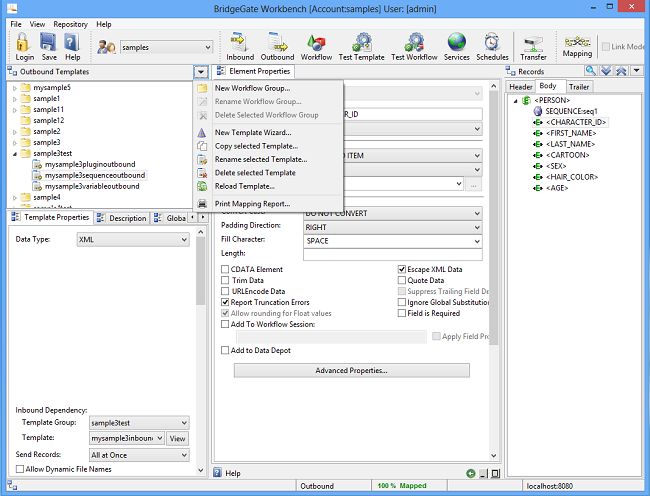
Task: Open Data Type XML dropdown
Action: (x=133, y=240)
